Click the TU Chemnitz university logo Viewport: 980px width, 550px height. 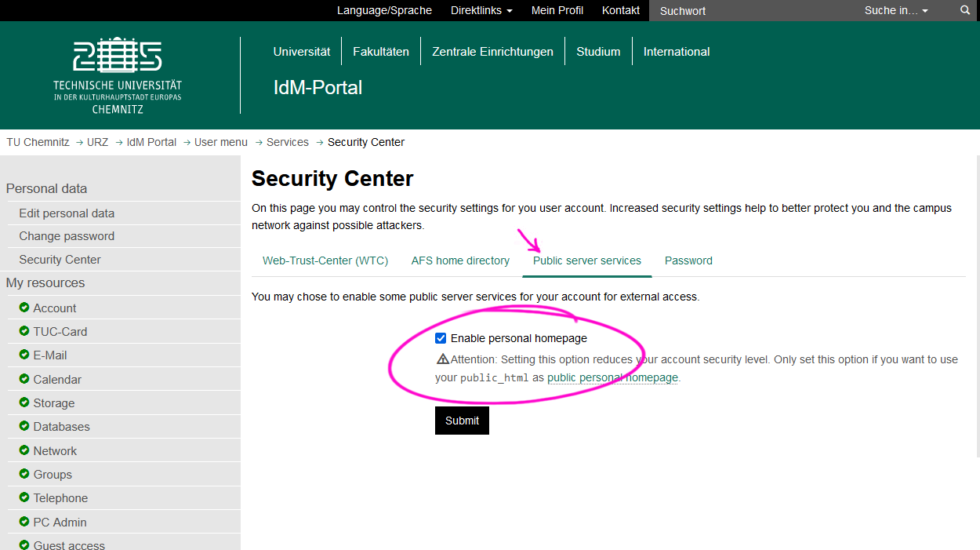[118, 75]
